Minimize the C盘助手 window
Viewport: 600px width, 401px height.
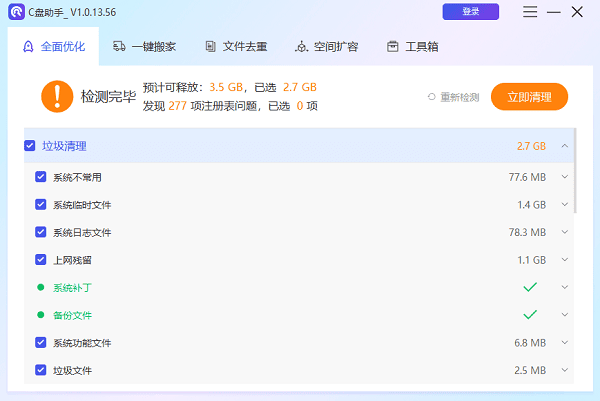[x=554, y=12]
